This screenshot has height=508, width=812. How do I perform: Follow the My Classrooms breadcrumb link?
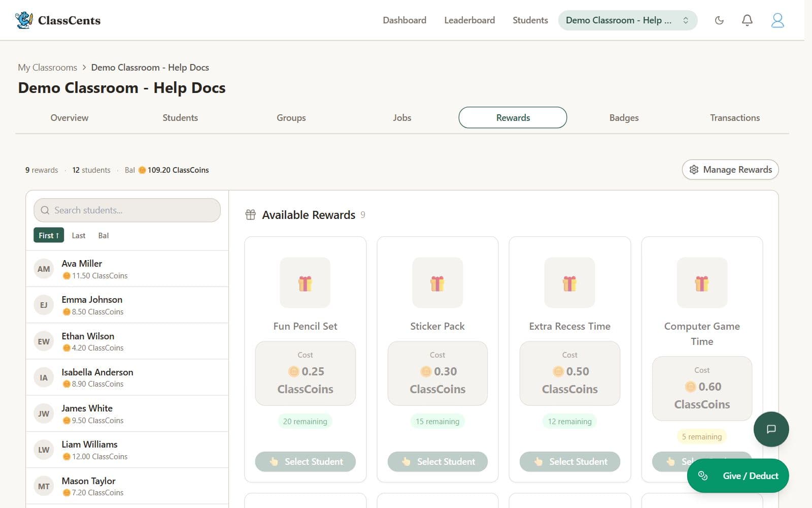coord(48,68)
